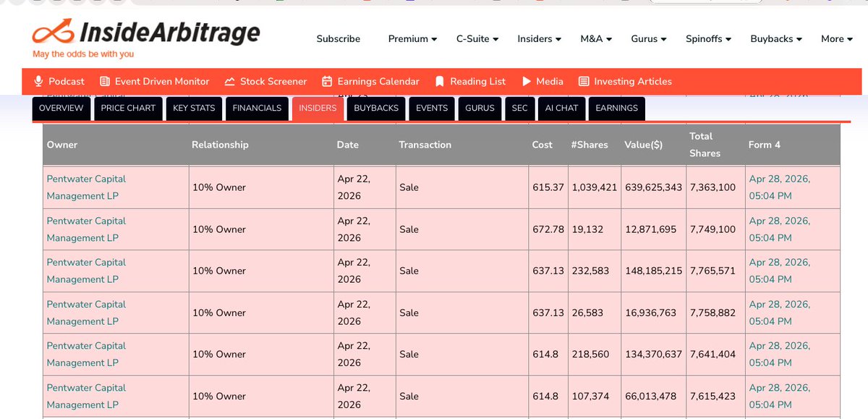This screenshot has height=419, width=868.
Task: Expand the More dropdown menu
Action: tap(837, 39)
